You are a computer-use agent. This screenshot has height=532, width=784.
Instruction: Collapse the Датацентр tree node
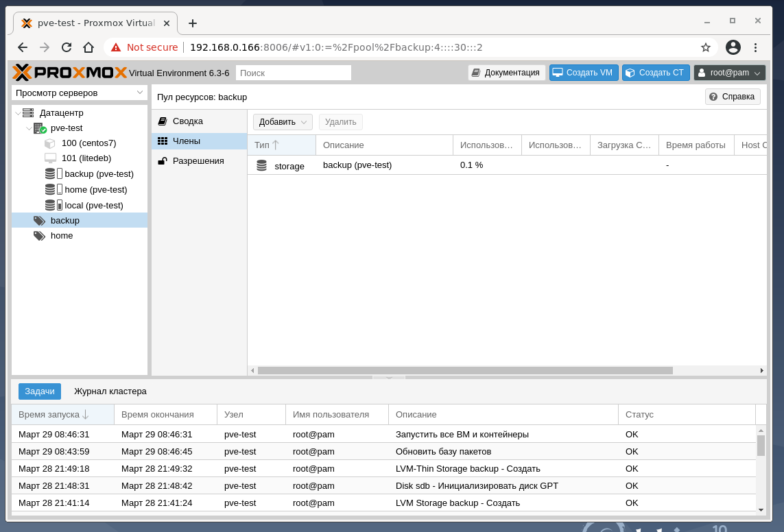[17, 113]
